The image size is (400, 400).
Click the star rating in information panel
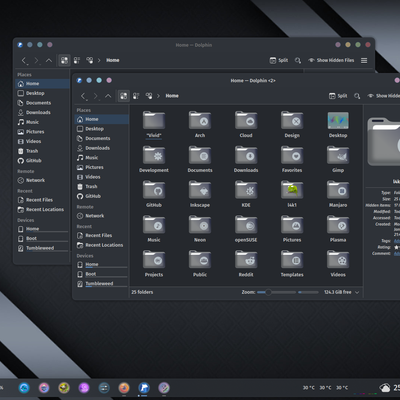397,247
